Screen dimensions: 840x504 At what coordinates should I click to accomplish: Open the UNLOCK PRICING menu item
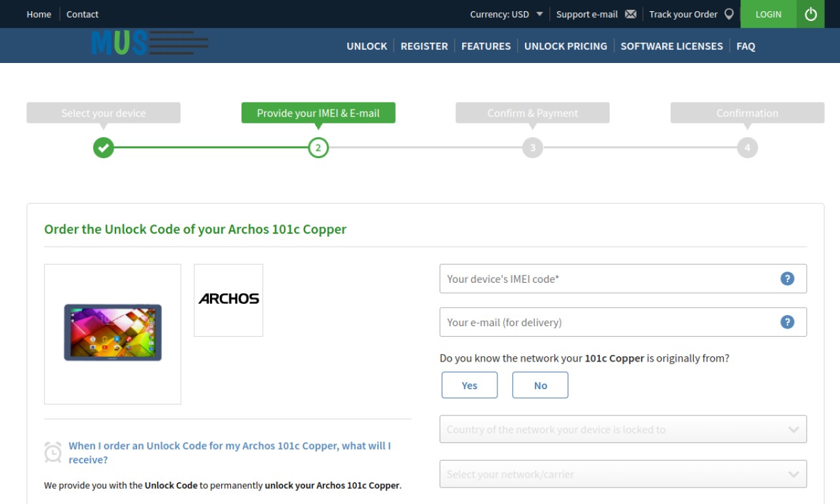tap(566, 46)
